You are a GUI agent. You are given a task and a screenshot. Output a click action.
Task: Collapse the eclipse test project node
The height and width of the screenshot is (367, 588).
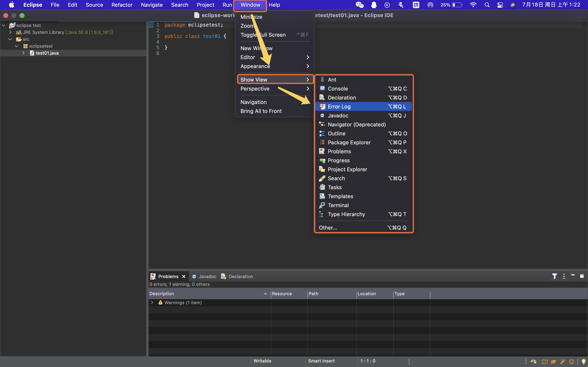(x=4, y=25)
